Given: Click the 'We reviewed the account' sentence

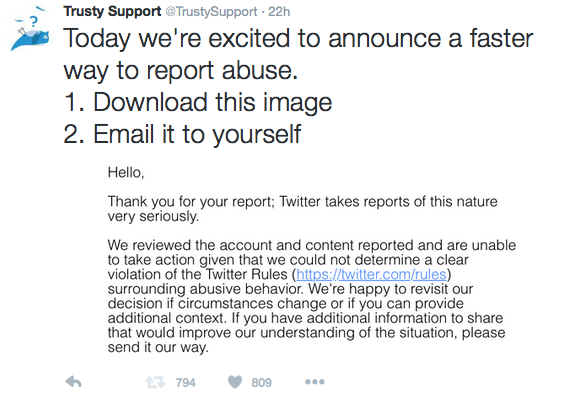Looking at the screenshot, I should click(312, 267).
